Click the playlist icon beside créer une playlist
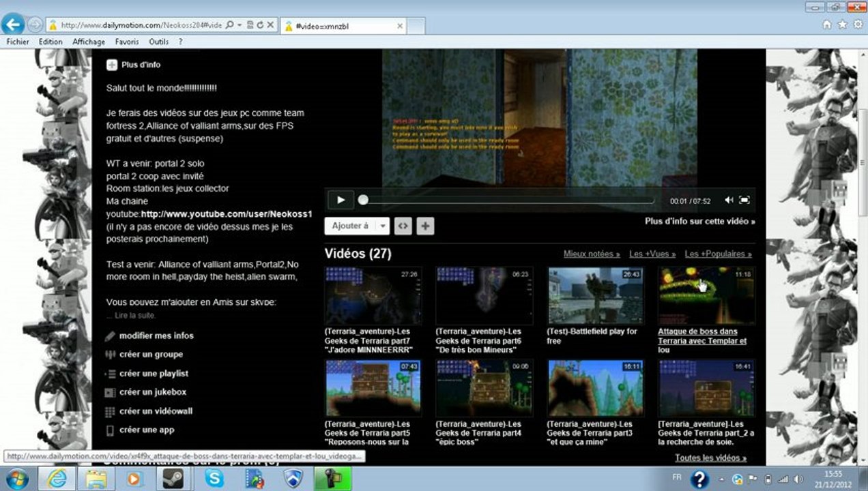 click(x=110, y=374)
